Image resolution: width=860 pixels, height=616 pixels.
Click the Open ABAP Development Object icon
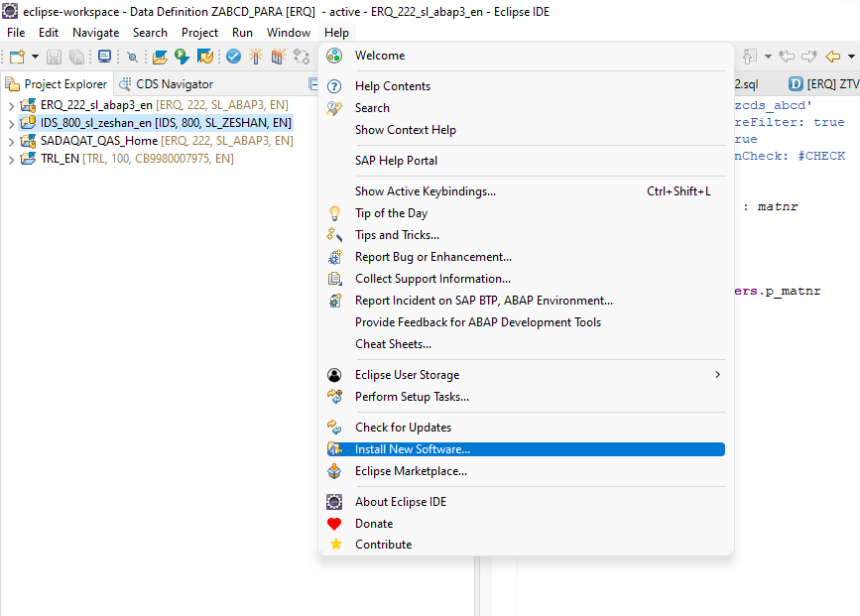(160, 57)
